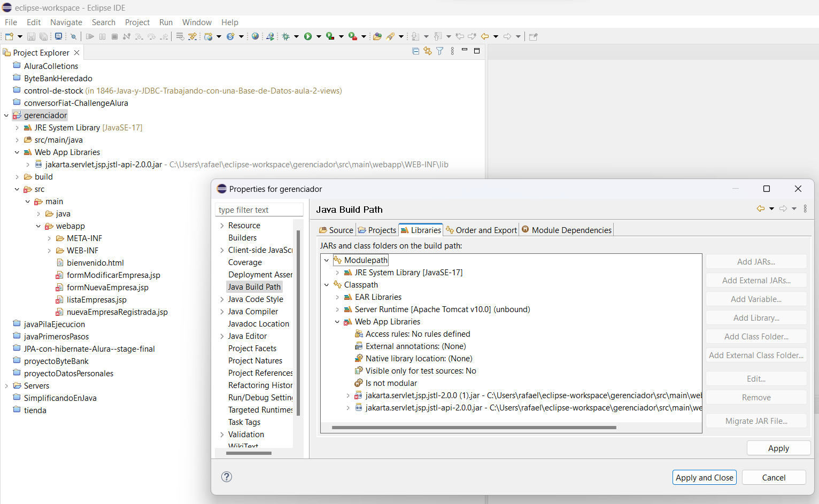The height and width of the screenshot is (504, 819).
Task: Open dropdown next to Run icon
Action: [x=319, y=36]
